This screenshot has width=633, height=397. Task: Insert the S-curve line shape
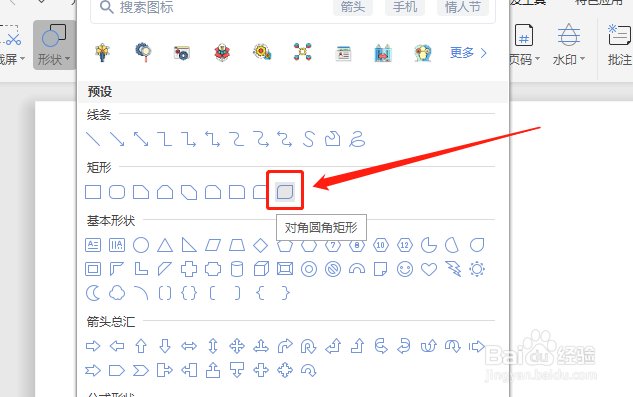[309, 139]
